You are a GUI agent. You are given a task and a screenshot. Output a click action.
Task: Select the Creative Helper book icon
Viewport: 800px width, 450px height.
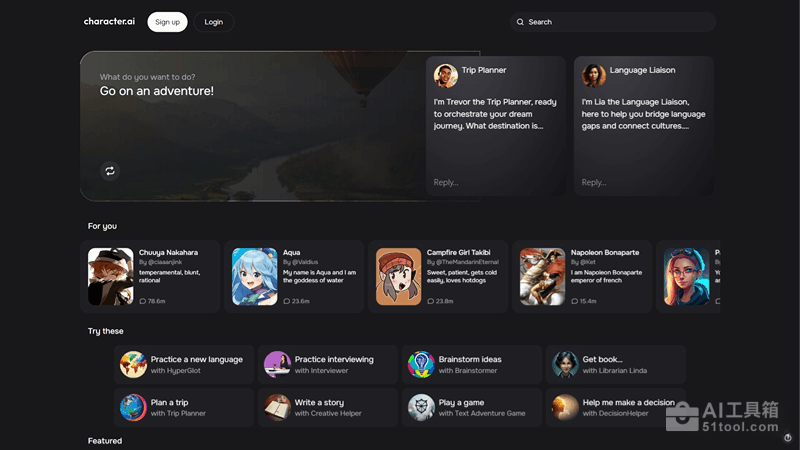pyautogui.click(x=277, y=407)
